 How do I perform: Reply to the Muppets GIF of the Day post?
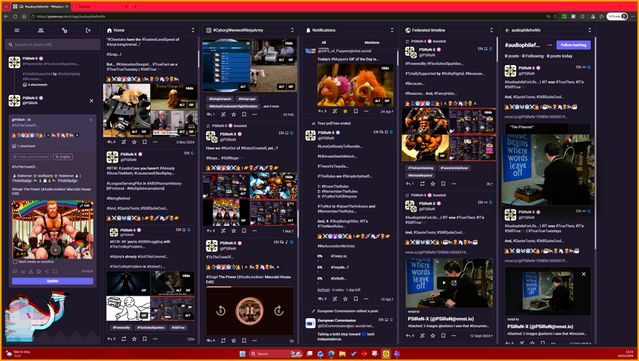click(x=322, y=111)
